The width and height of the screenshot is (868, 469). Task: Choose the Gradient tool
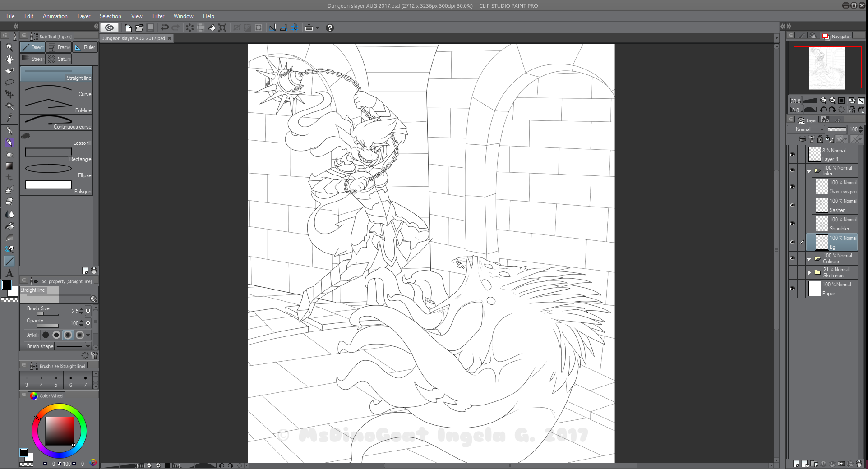click(x=9, y=166)
